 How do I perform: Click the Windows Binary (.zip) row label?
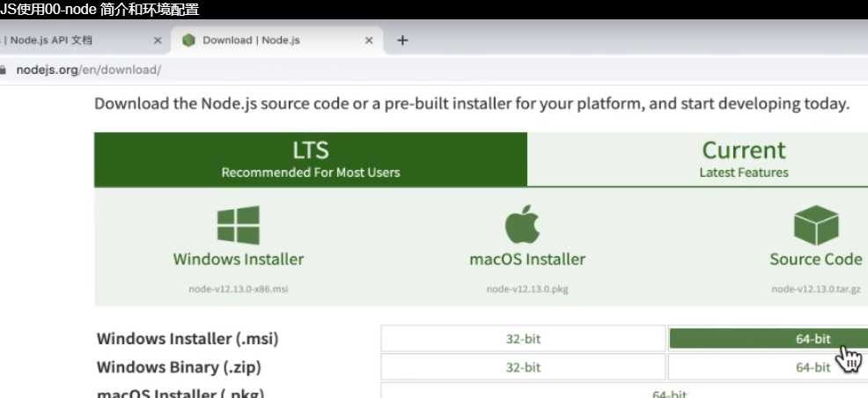[x=179, y=367]
